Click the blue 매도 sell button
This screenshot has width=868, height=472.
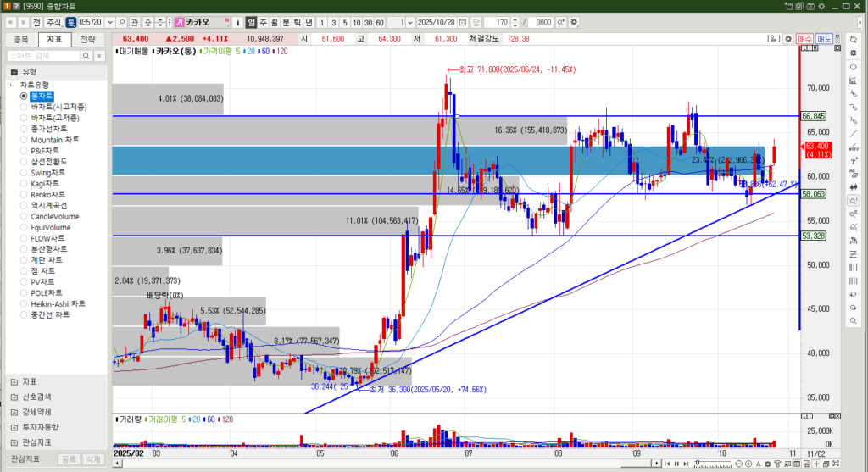point(826,39)
